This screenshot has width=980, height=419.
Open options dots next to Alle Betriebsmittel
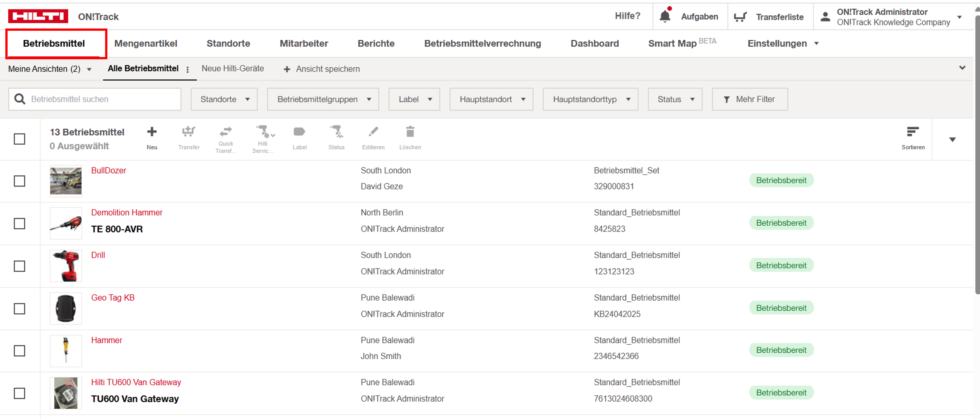188,69
